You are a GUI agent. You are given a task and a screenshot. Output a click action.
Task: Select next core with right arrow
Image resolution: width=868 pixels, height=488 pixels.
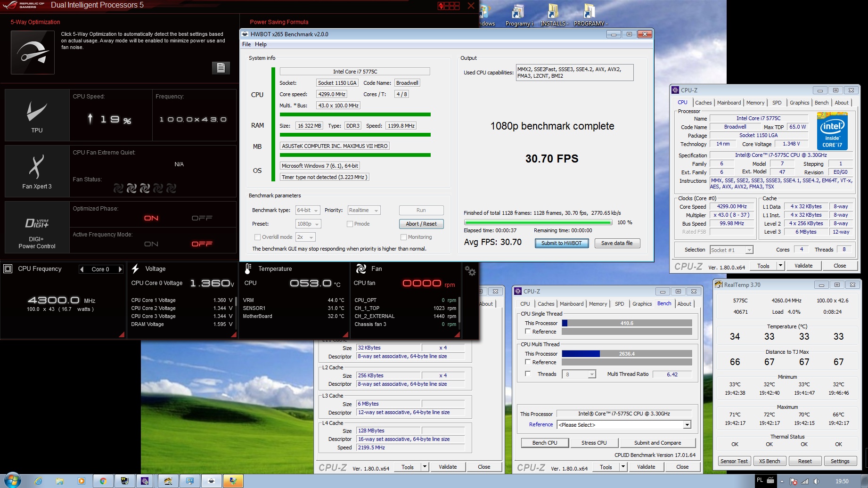click(120, 269)
